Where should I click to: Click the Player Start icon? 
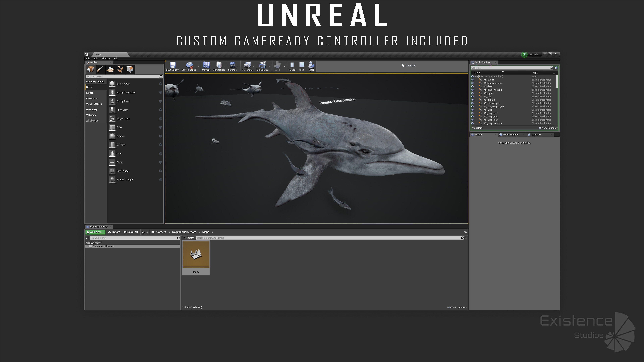click(x=112, y=119)
